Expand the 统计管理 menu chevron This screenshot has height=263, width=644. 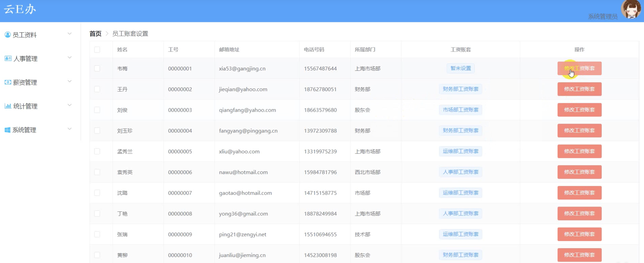click(x=70, y=105)
